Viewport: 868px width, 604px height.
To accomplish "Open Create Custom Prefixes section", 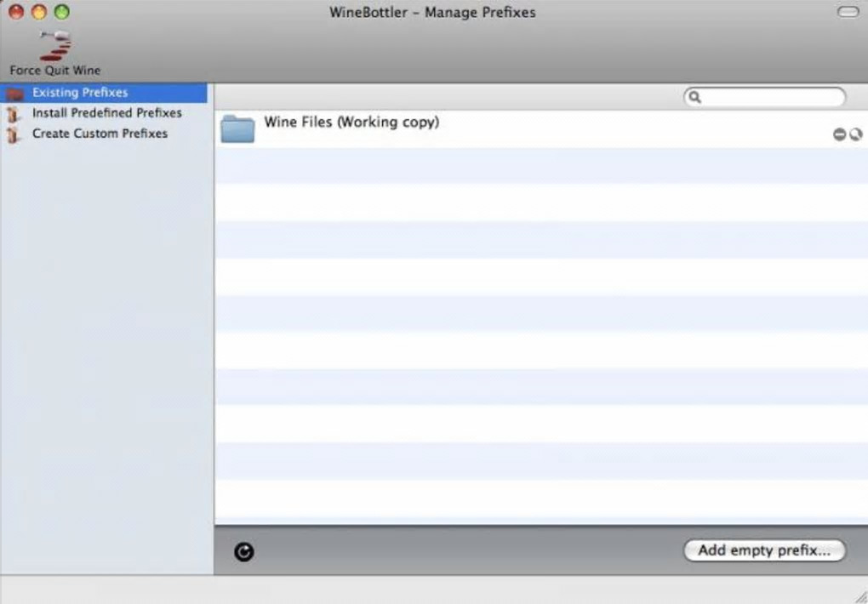I will (100, 134).
